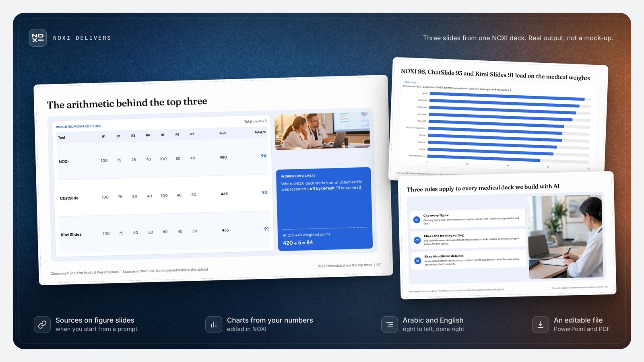
Task: Click the 'right to left, done right' subtext
Action: tap(433, 329)
